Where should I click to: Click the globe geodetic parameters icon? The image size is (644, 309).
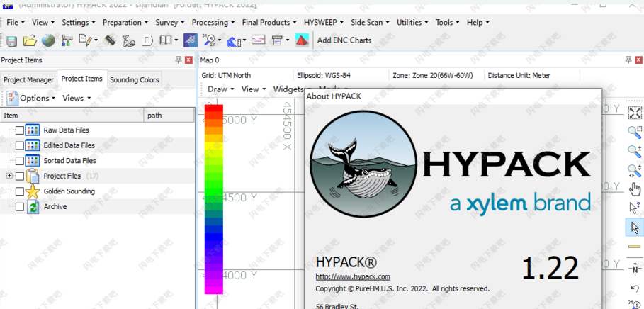48,40
